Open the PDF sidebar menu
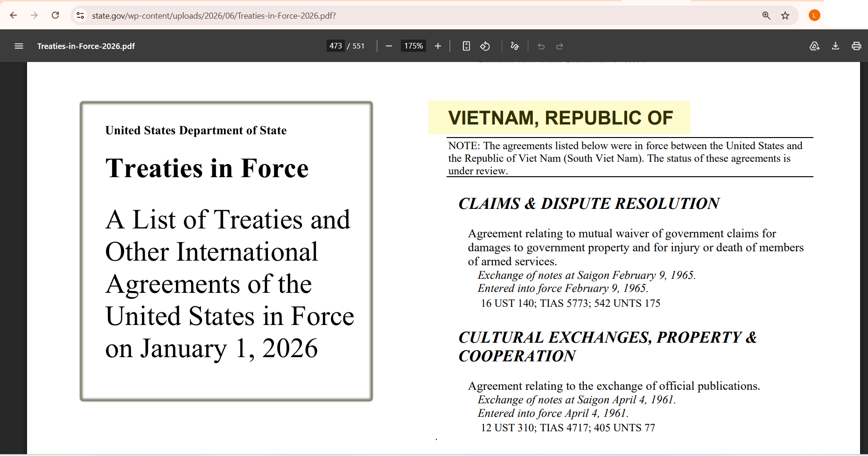 (x=19, y=46)
